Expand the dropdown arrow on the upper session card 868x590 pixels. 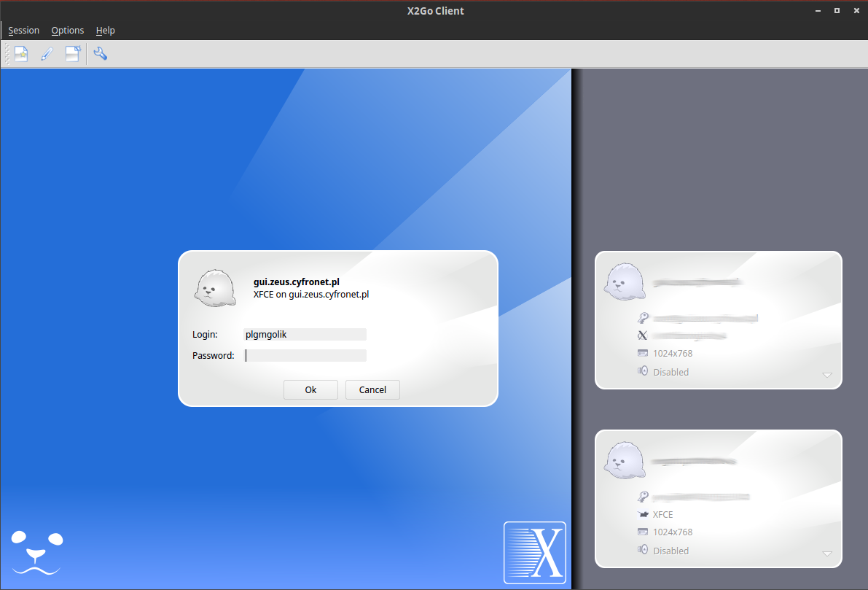click(x=827, y=375)
